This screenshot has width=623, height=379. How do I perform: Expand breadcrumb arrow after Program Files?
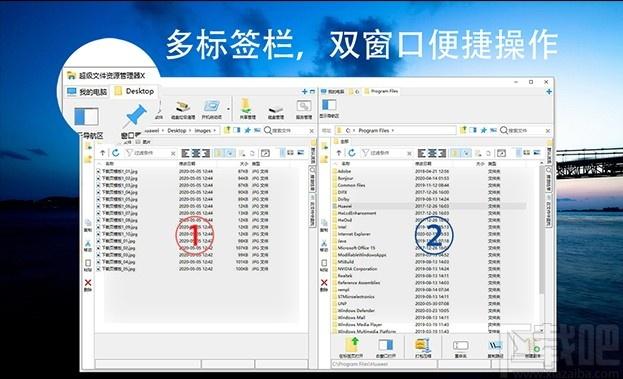(393, 130)
